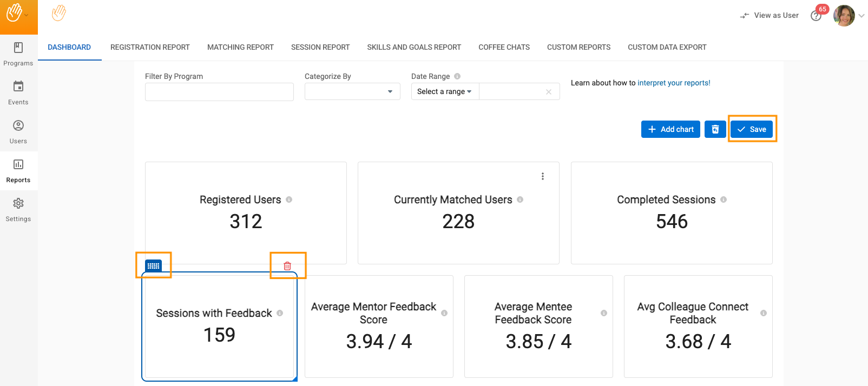Click the blue drag handle grid icon

click(x=154, y=266)
